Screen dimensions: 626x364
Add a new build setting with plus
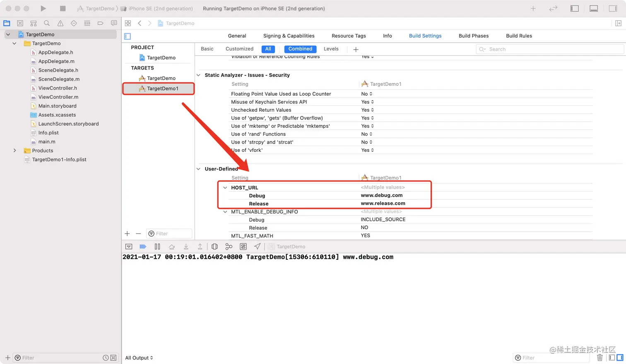pyautogui.click(x=356, y=49)
